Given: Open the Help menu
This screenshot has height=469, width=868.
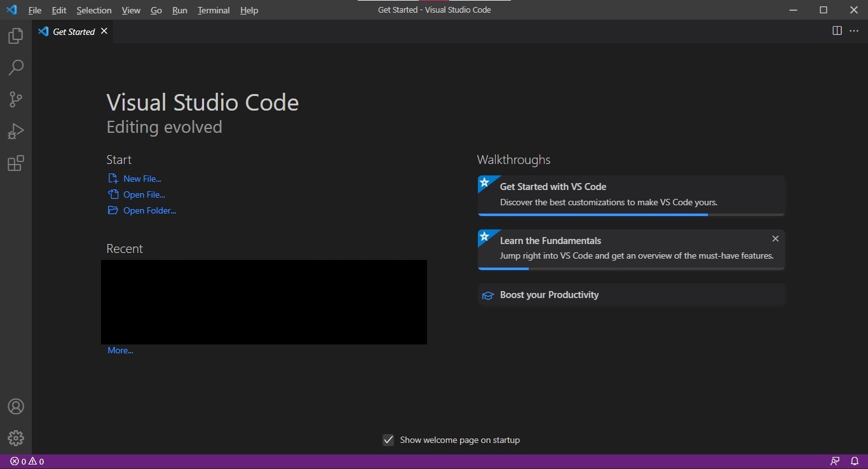Looking at the screenshot, I should [x=249, y=10].
